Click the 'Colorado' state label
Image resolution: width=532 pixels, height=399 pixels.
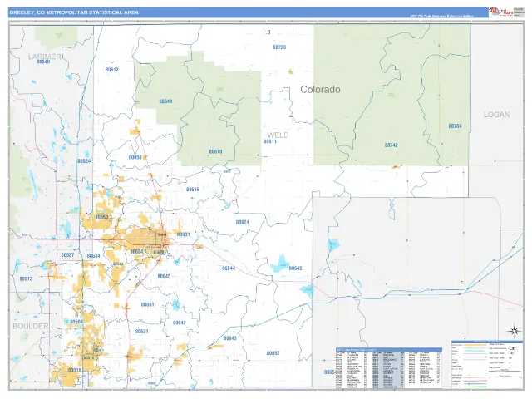pyautogui.click(x=320, y=90)
